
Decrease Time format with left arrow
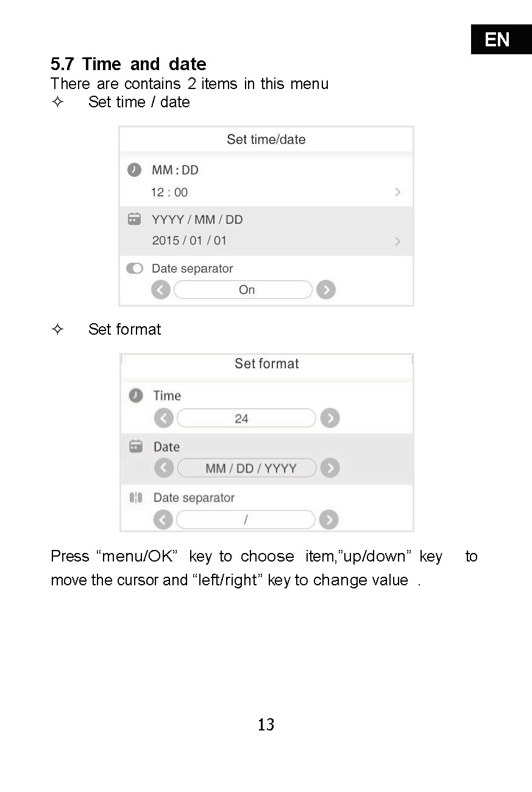(163, 418)
